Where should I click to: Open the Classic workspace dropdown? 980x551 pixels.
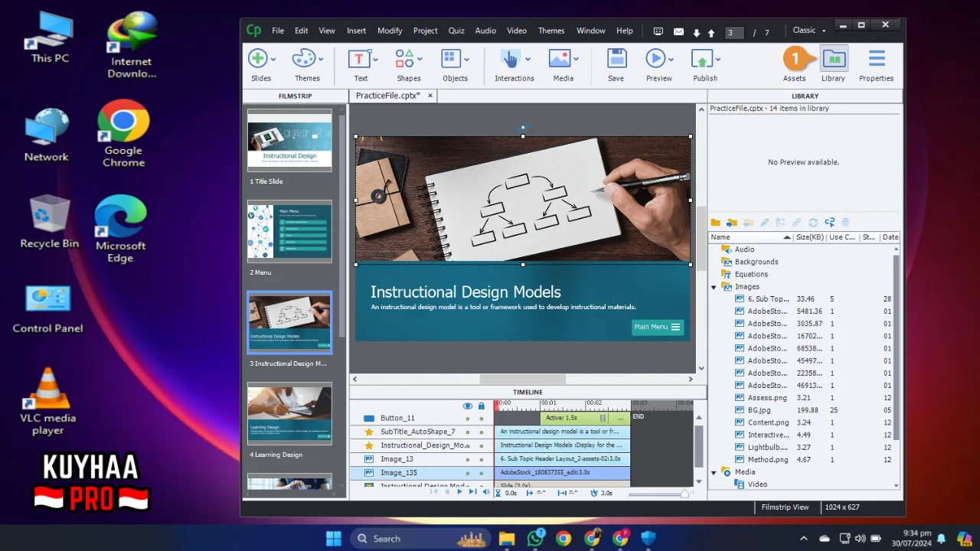pyautogui.click(x=809, y=31)
